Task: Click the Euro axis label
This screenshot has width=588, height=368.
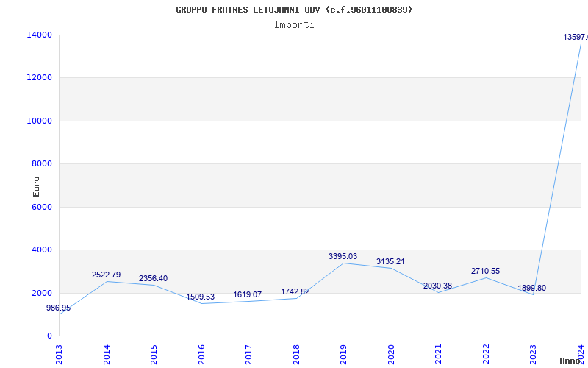Action: [36, 187]
